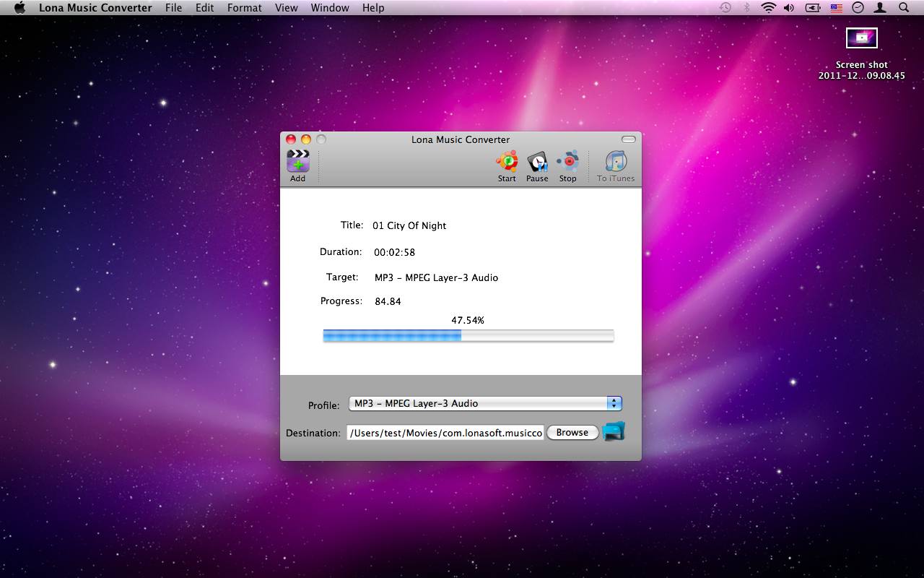Viewport: 924px width, 578px height.
Task: Open the View menu
Action: tap(287, 8)
